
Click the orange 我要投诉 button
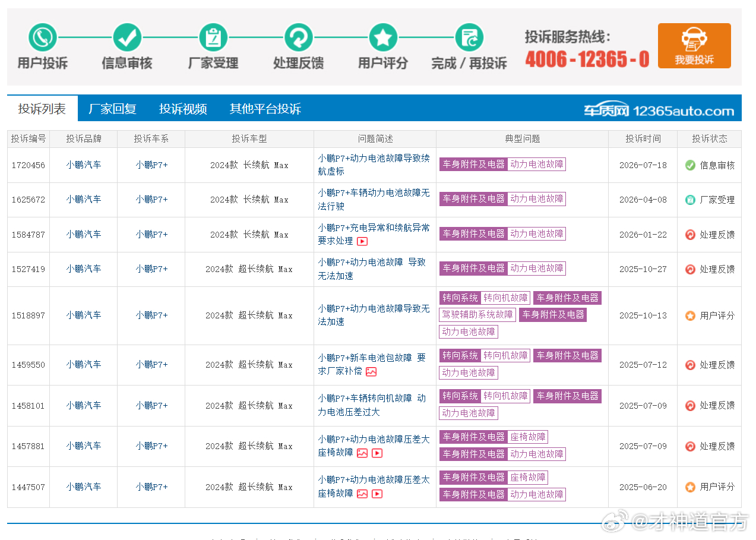tap(694, 46)
